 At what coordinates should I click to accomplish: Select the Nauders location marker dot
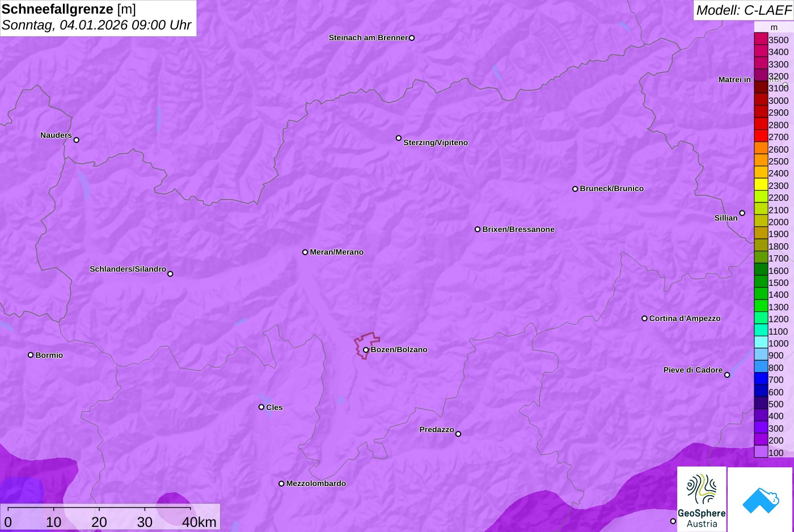(77, 140)
